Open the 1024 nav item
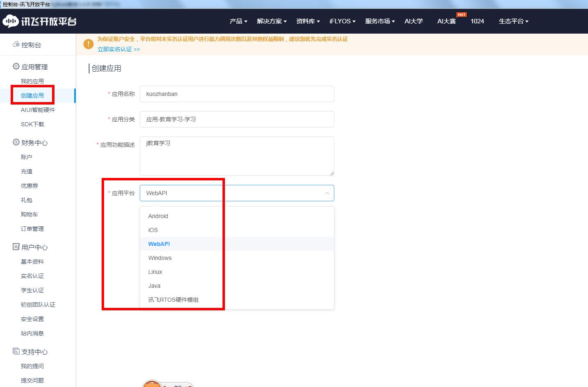 coord(477,21)
